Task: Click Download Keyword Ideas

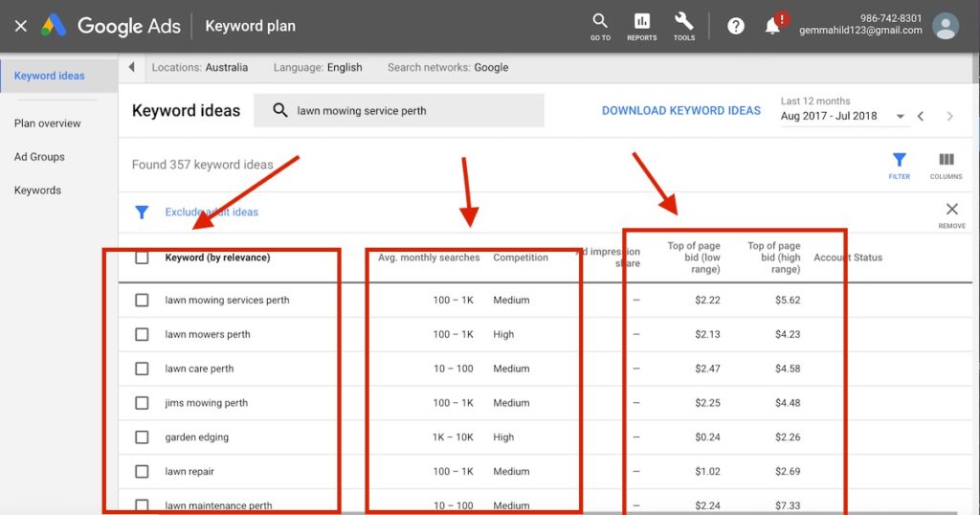Action: click(x=681, y=111)
